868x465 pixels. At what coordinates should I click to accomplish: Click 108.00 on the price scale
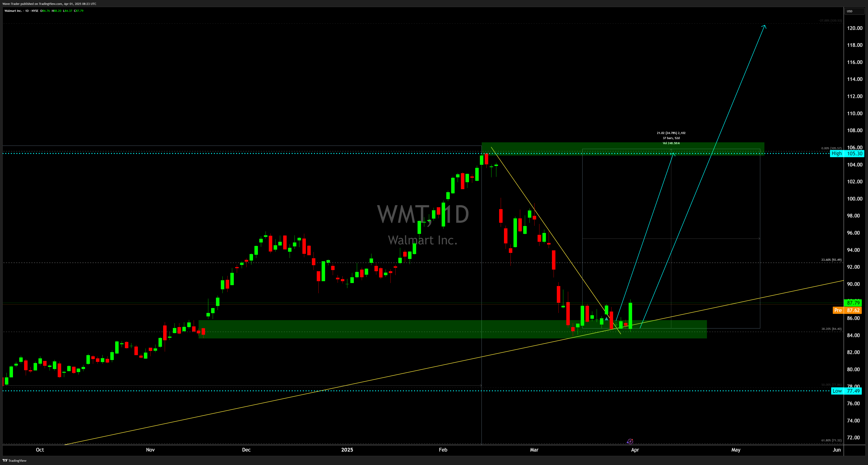tap(855, 130)
